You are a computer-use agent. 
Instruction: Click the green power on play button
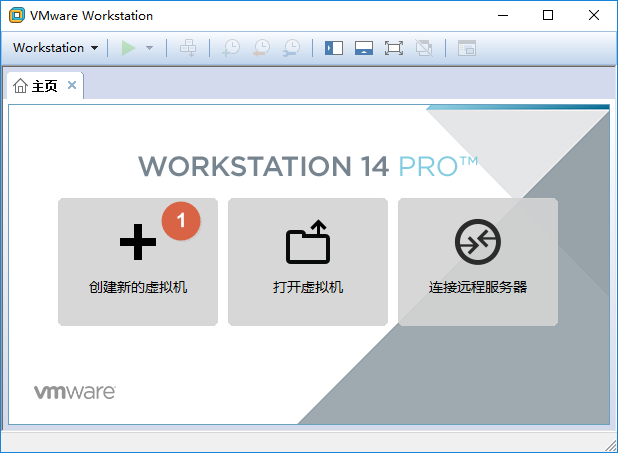coord(128,48)
